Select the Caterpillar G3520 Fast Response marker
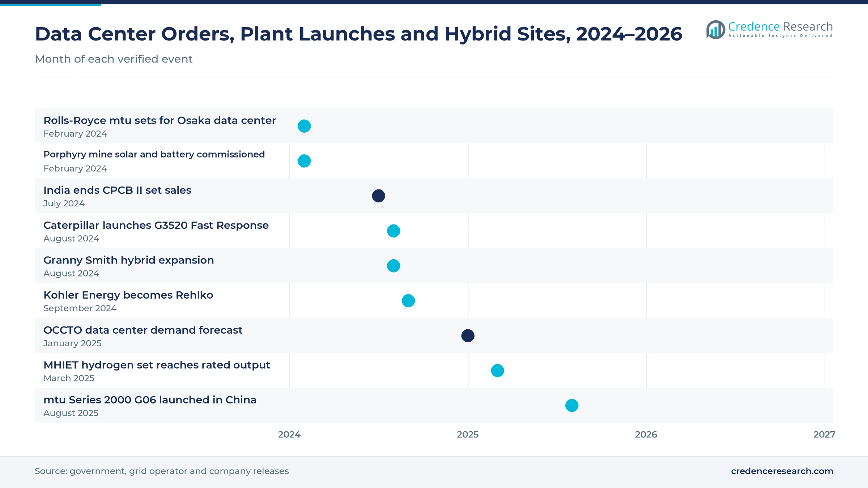868x488 pixels. click(x=393, y=231)
